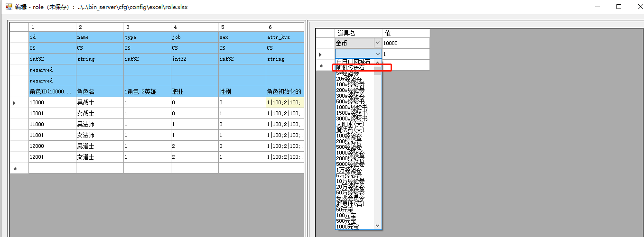Choose 太阳水(大) in the item list
This screenshot has height=237, width=644.
350,124
